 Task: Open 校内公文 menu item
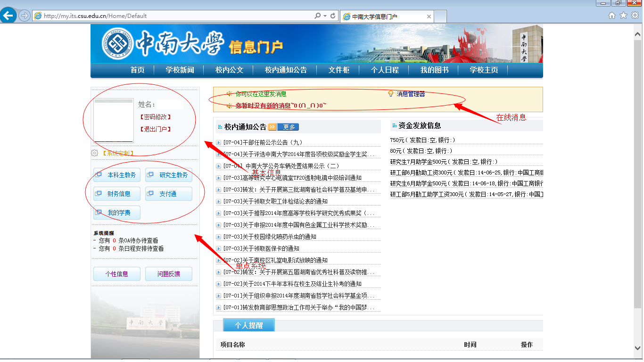[x=229, y=70]
